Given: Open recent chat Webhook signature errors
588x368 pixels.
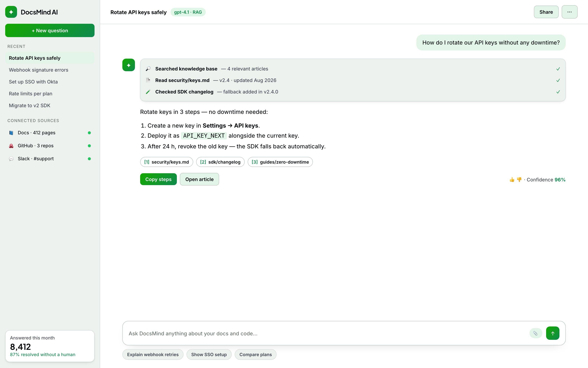Looking at the screenshot, I should click(50, 70).
